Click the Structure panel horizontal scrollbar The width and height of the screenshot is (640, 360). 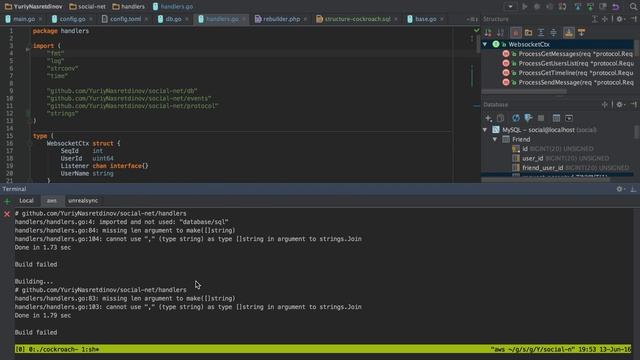point(524,91)
